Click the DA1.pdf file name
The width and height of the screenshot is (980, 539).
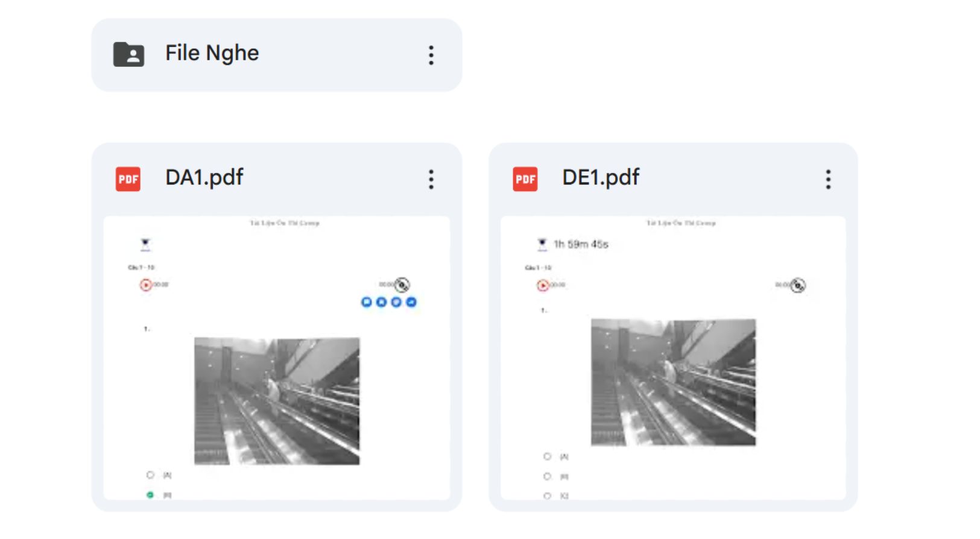pos(204,177)
